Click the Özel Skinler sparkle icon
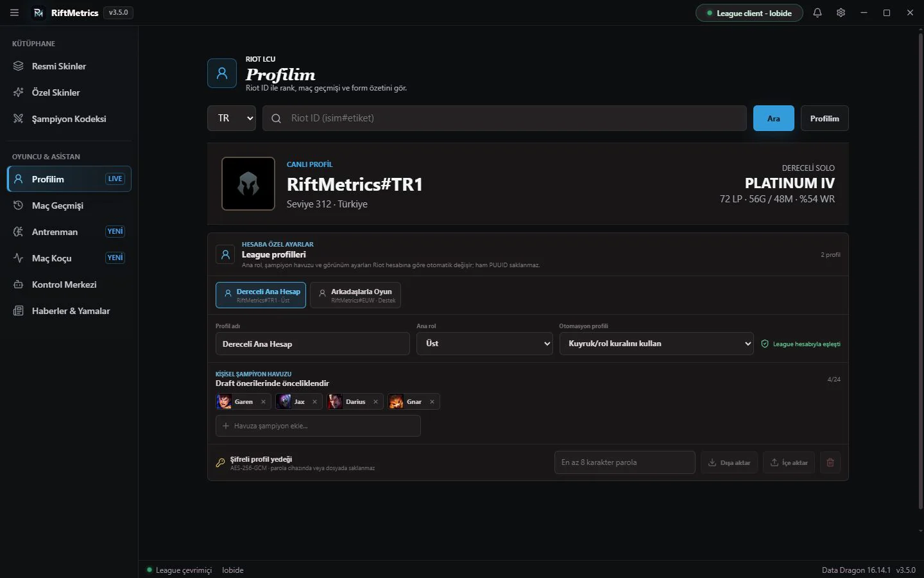 (x=19, y=92)
